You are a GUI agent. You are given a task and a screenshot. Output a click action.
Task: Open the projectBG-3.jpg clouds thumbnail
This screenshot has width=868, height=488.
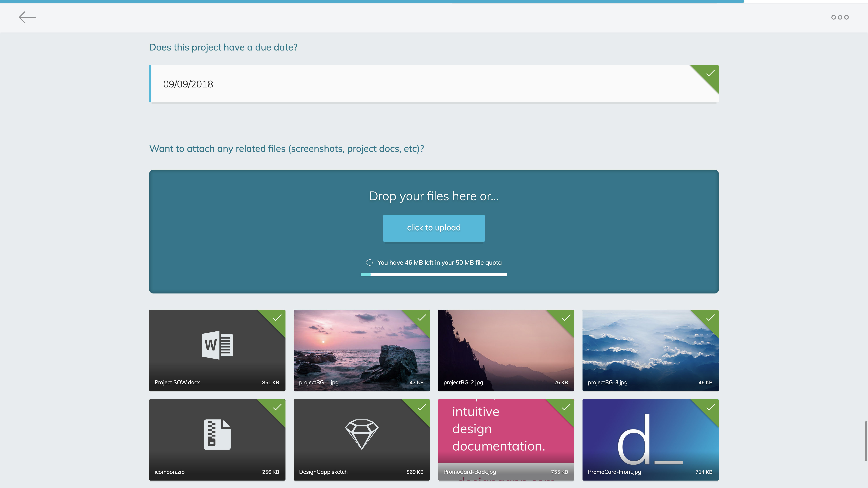point(650,350)
